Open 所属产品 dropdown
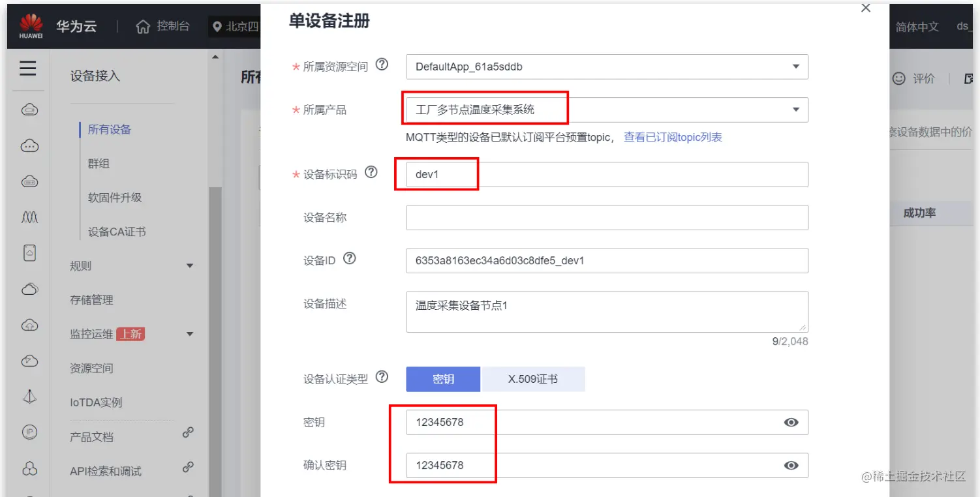980x497 pixels. point(607,110)
